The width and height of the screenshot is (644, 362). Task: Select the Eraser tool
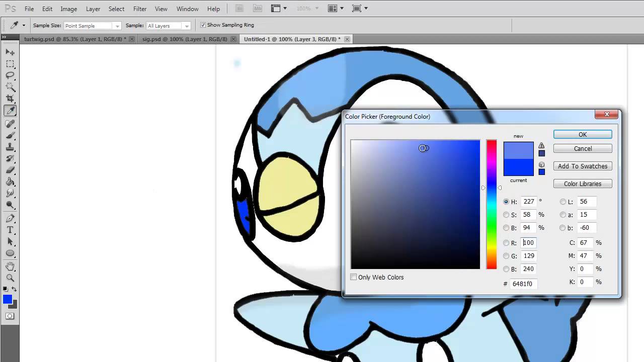click(x=10, y=170)
